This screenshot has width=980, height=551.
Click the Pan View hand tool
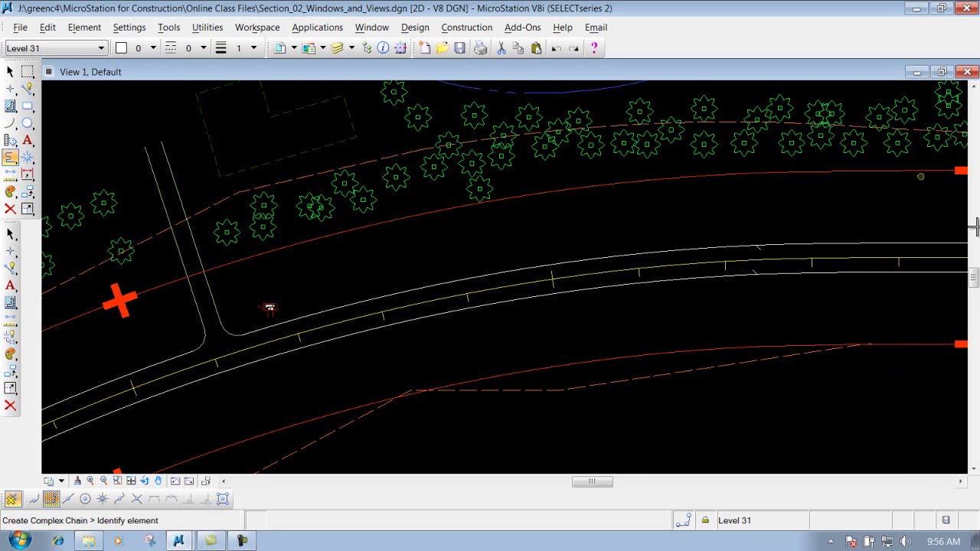[158, 481]
